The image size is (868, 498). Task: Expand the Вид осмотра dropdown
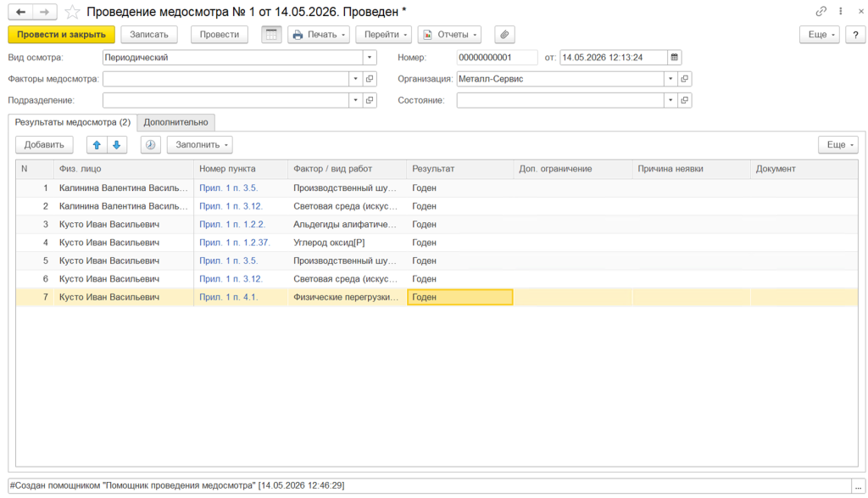370,57
